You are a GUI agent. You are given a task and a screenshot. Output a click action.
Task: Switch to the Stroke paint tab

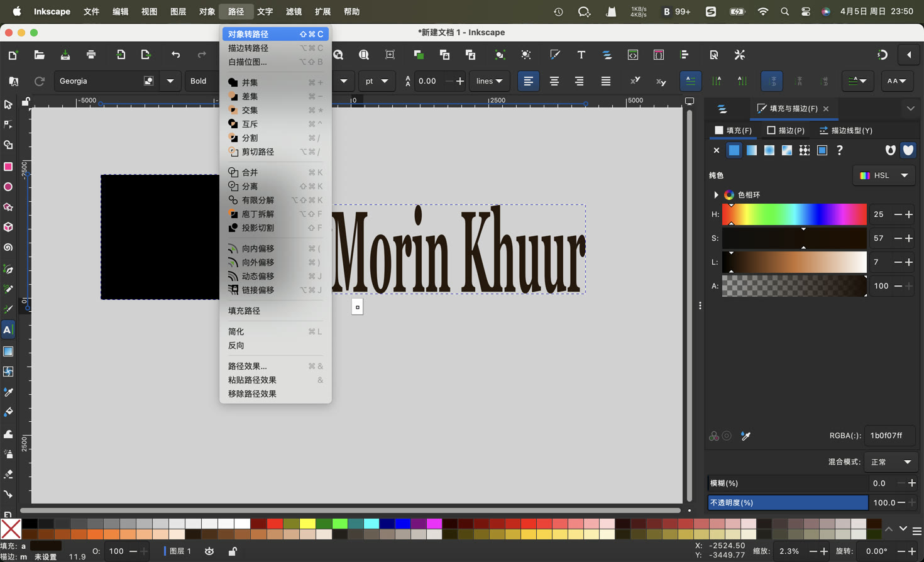tap(786, 130)
